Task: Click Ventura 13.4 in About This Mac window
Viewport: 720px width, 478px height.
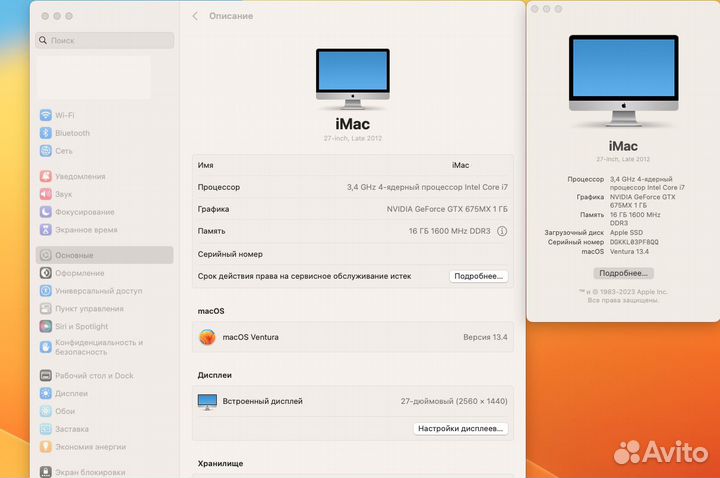Action: click(x=629, y=252)
